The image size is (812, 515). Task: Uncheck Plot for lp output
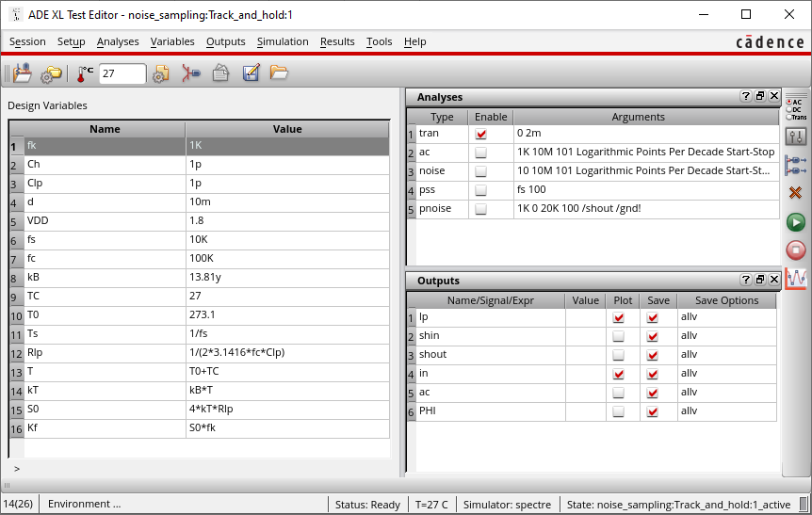(618, 317)
